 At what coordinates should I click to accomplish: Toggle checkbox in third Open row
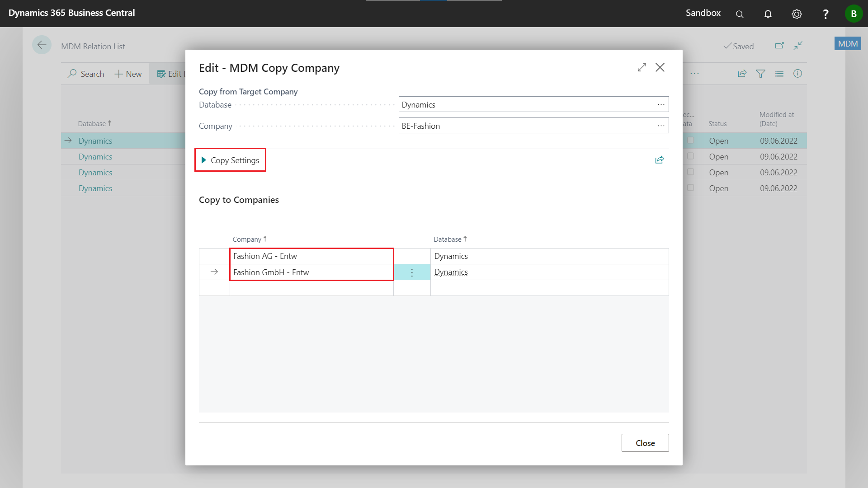pyautogui.click(x=690, y=172)
